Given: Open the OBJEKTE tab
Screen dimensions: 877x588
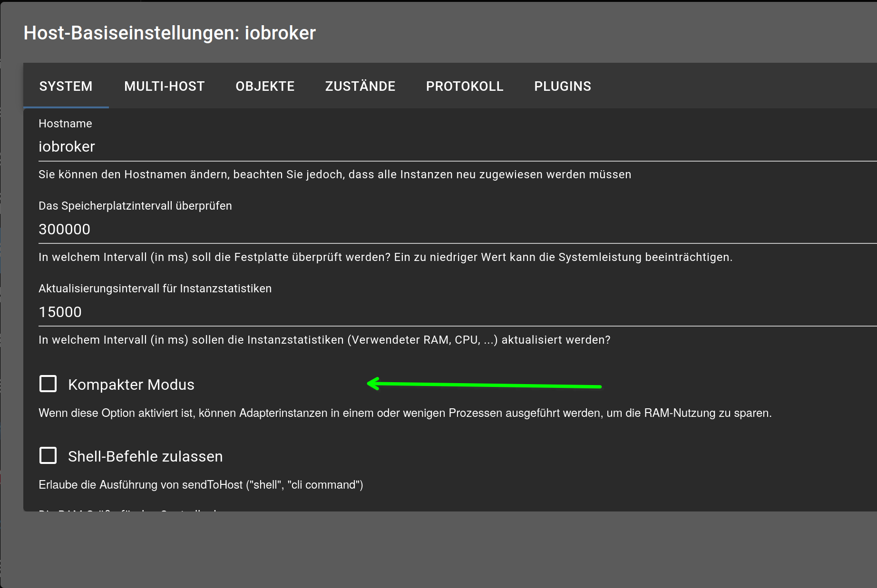Looking at the screenshot, I should click(265, 86).
